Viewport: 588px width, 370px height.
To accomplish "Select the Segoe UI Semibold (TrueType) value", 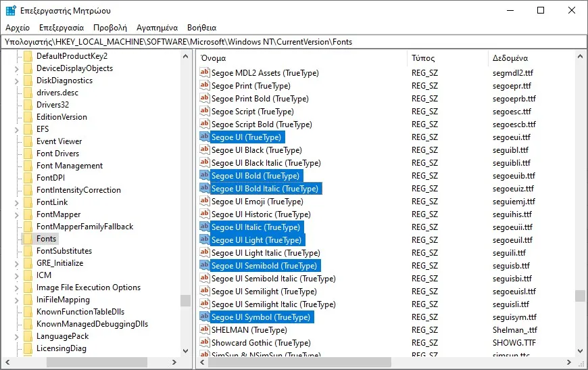I will pyautogui.click(x=264, y=266).
